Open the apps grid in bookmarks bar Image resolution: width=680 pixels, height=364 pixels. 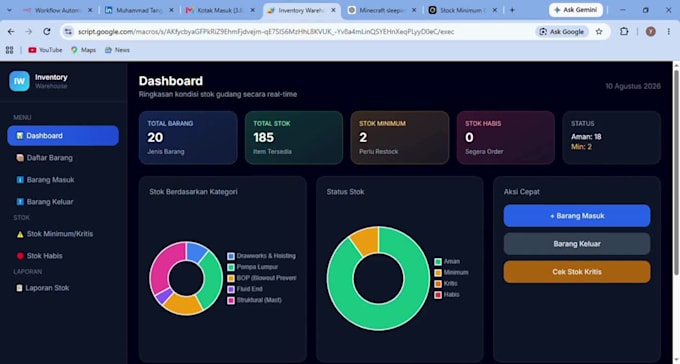click(10, 50)
